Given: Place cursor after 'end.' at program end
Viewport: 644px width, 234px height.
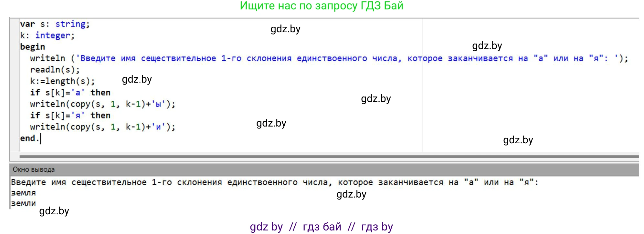Looking at the screenshot, I should point(41,138).
